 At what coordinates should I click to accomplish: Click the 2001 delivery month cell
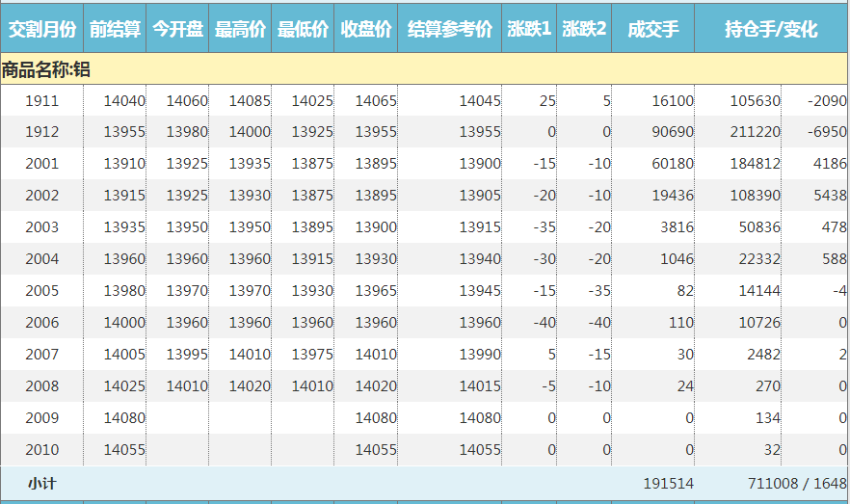coord(41,164)
